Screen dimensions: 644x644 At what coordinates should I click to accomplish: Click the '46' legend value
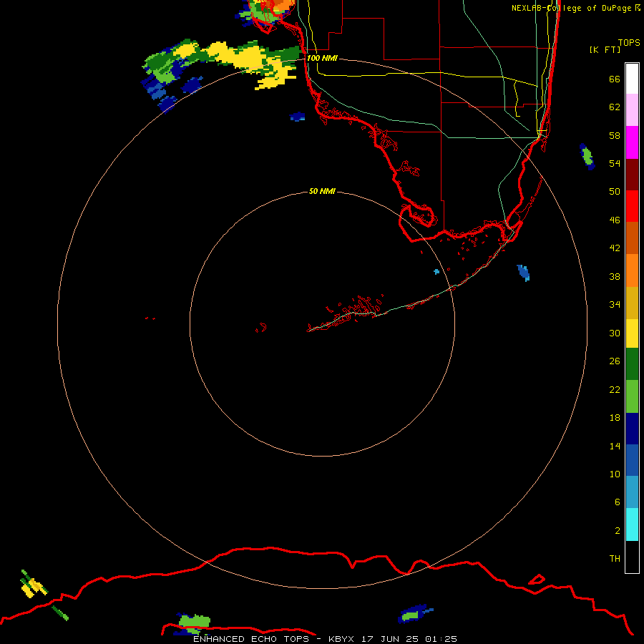click(x=615, y=220)
